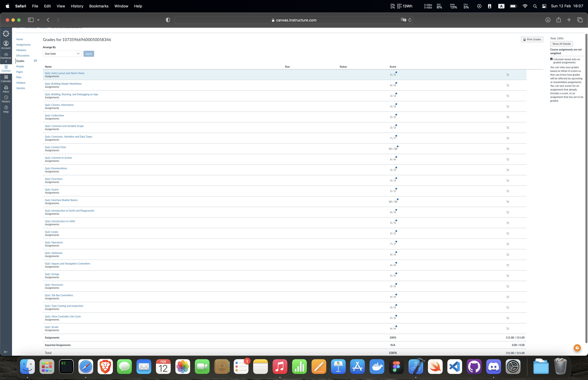
Task: Open the Discussions course link
Action: click(23, 55)
